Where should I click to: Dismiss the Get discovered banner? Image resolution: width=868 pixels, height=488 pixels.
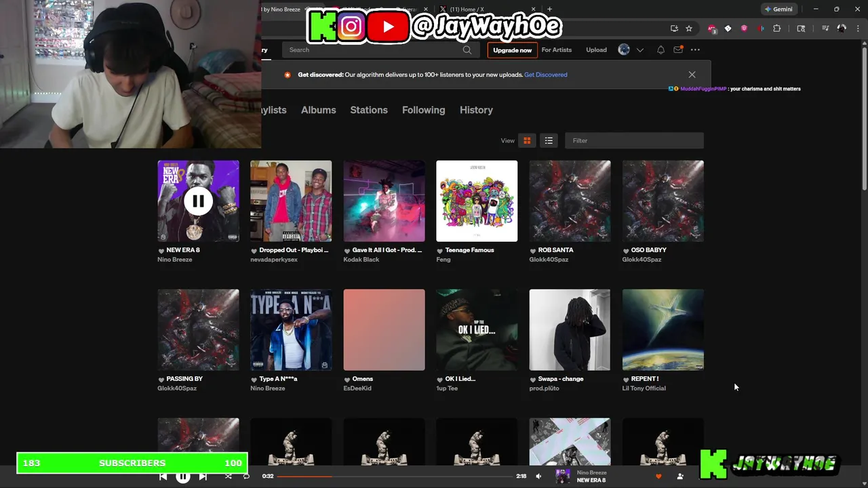point(692,75)
